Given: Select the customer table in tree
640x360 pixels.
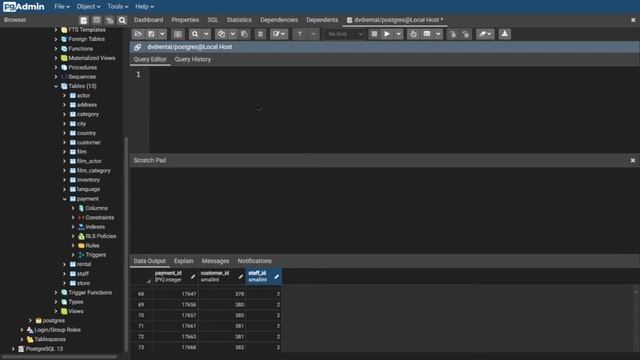Looking at the screenshot, I should coord(89,142).
